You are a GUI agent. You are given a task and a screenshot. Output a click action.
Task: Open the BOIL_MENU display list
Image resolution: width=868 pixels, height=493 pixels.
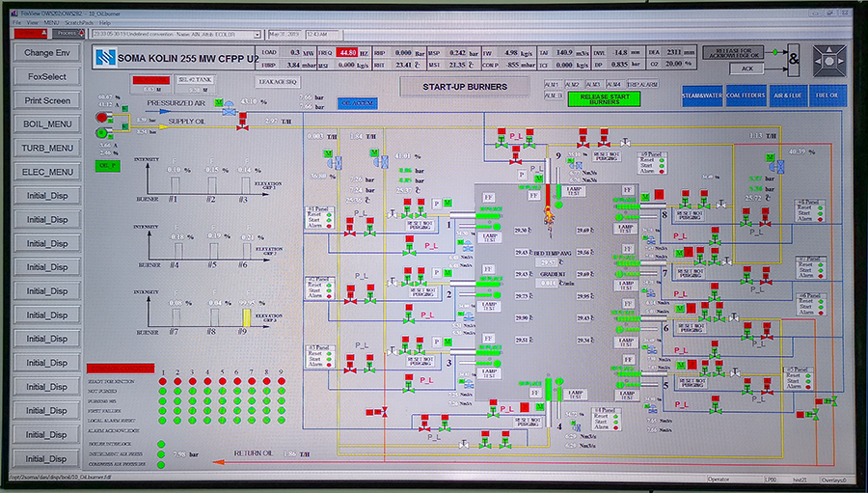coord(47,124)
